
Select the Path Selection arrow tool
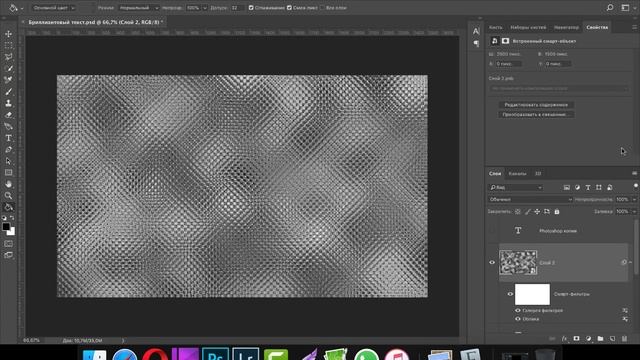pyautogui.click(x=8, y=161)
